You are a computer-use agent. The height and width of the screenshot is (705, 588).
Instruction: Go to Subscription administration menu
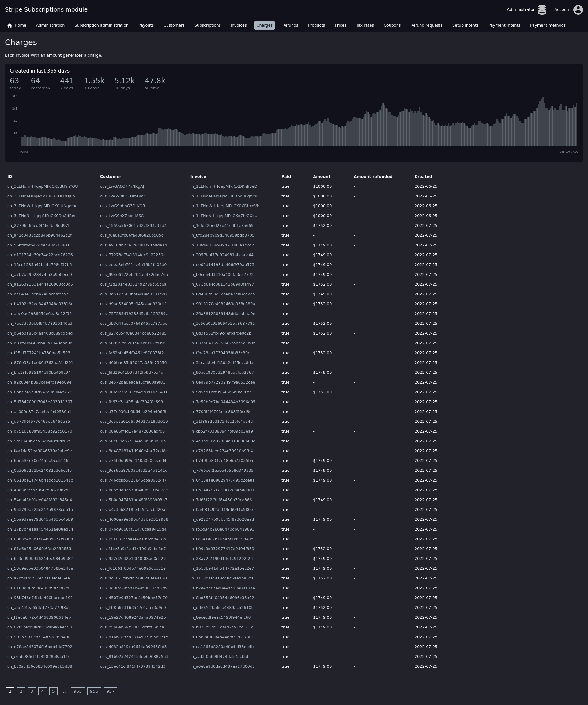[101, 25]
